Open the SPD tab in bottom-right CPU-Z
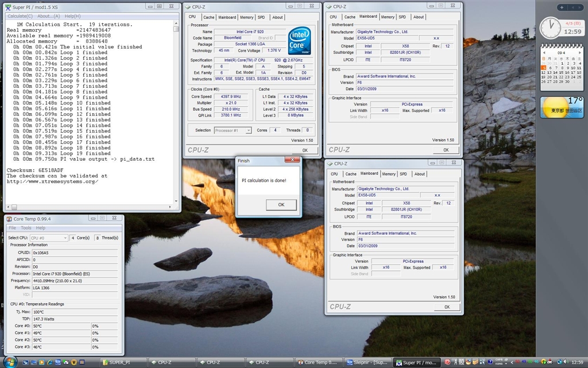The height and width of the screenshot is (368, 588). coord(403,174)
